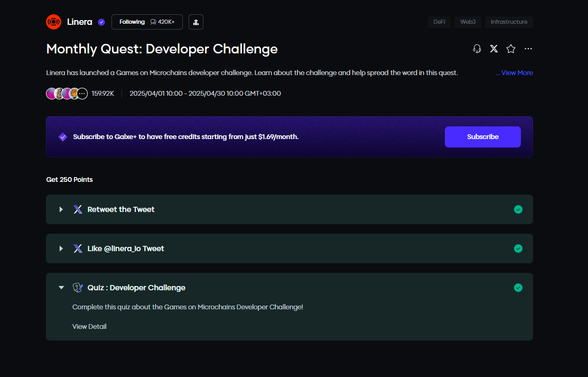Image resolution: width=588 pixels, height=377 pixels.
Task: Click the Linera red logo icon
Action: tap(54, 22)
